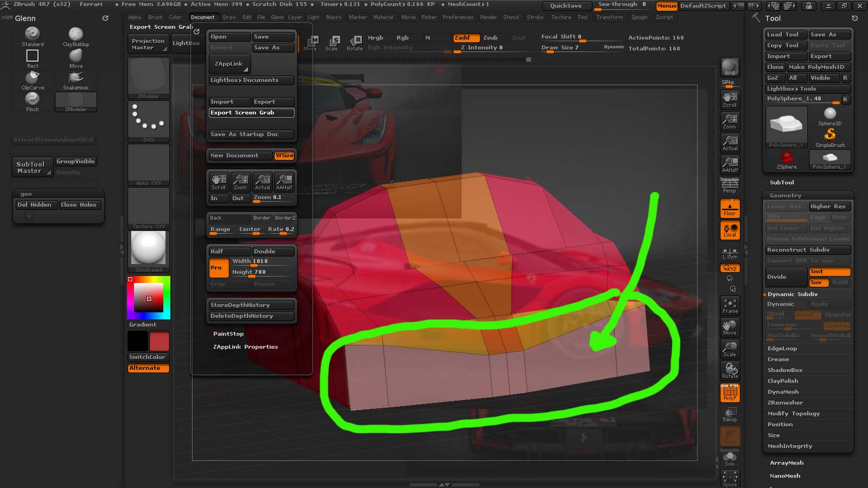The width and height of the screenshot is (868, 488).
Task: Collapse the Geometry section
Action: click(786, 196)
